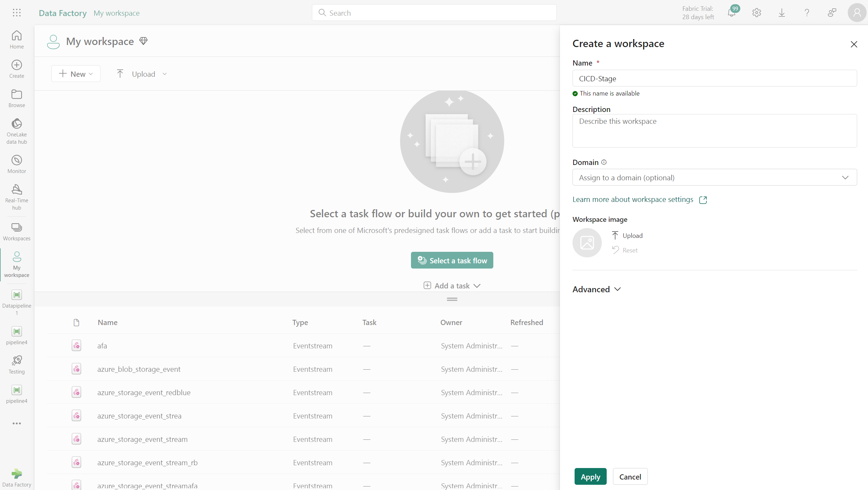The image size is (868, 490).
Task: Reset the workspace image
Action: [625, 250]
